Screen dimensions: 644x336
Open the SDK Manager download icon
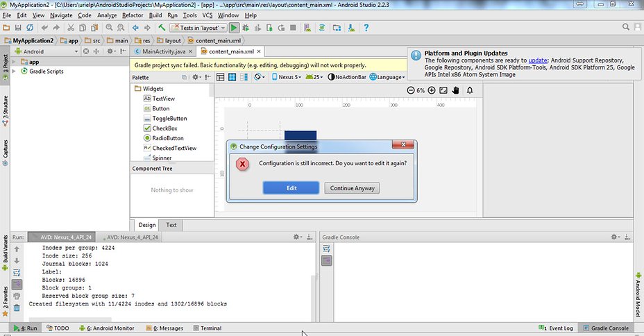tap(352, 28)
